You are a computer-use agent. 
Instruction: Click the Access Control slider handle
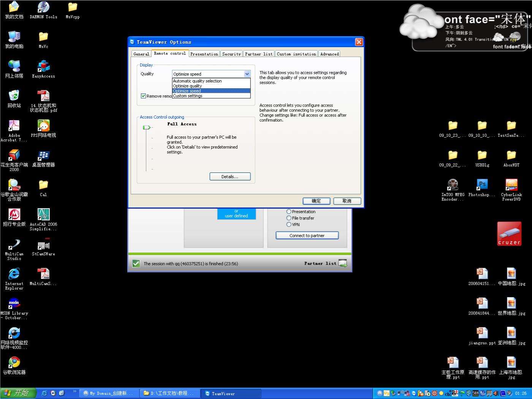tap(147, 127)
